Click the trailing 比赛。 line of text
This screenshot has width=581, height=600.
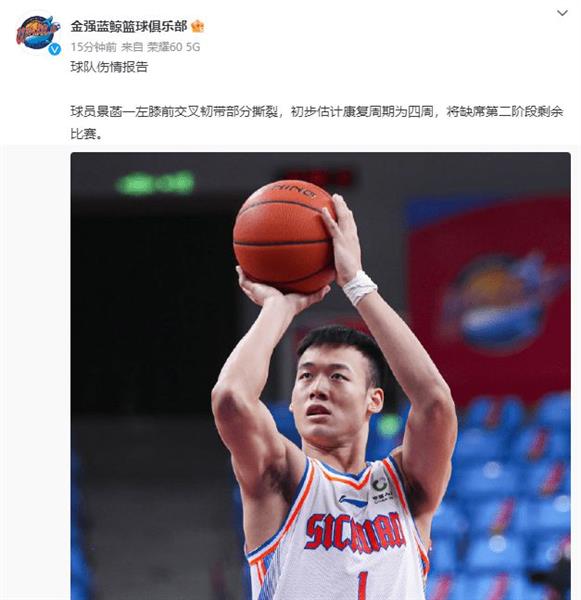pos(87,134)
